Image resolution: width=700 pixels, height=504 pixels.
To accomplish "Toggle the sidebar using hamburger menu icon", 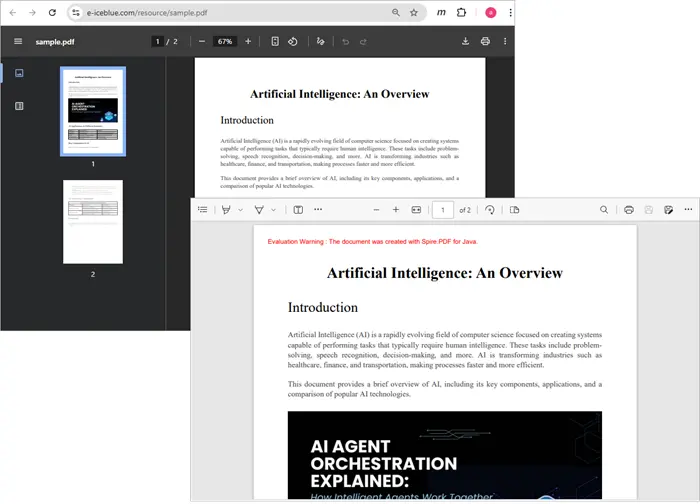I will point(18,42).
